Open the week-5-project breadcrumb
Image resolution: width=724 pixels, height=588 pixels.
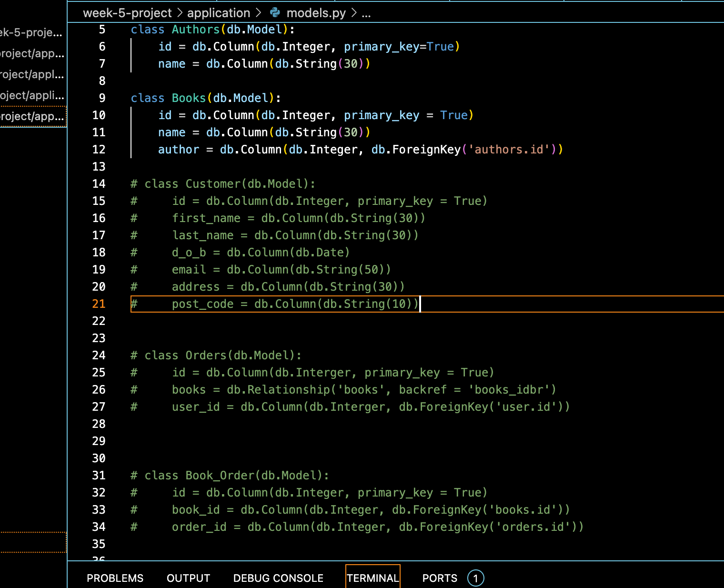127,13
